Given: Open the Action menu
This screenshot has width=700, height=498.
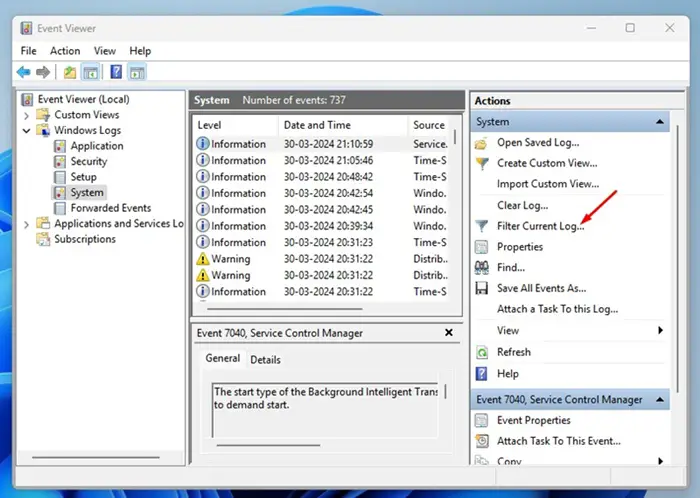Looking at the screenshot, I should (65, 51).
